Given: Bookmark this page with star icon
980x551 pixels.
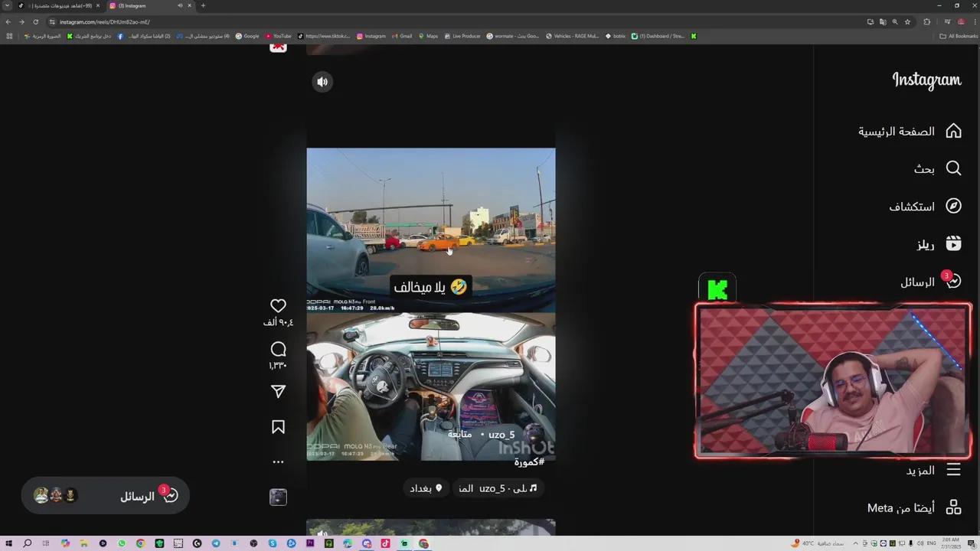Looking at the screenshot, I should point(907,21).
